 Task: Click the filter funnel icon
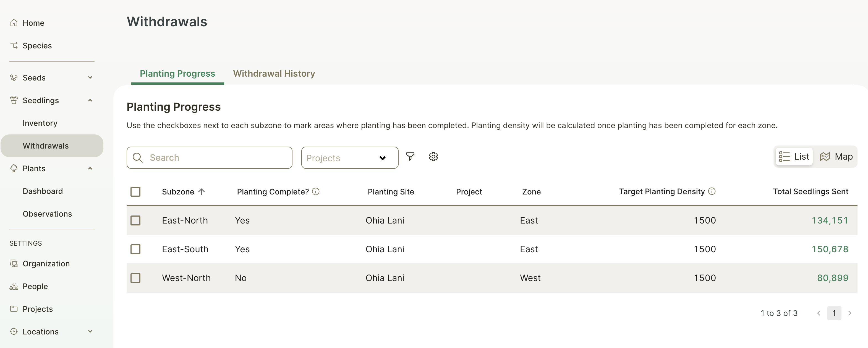click(x=410, y=157)
